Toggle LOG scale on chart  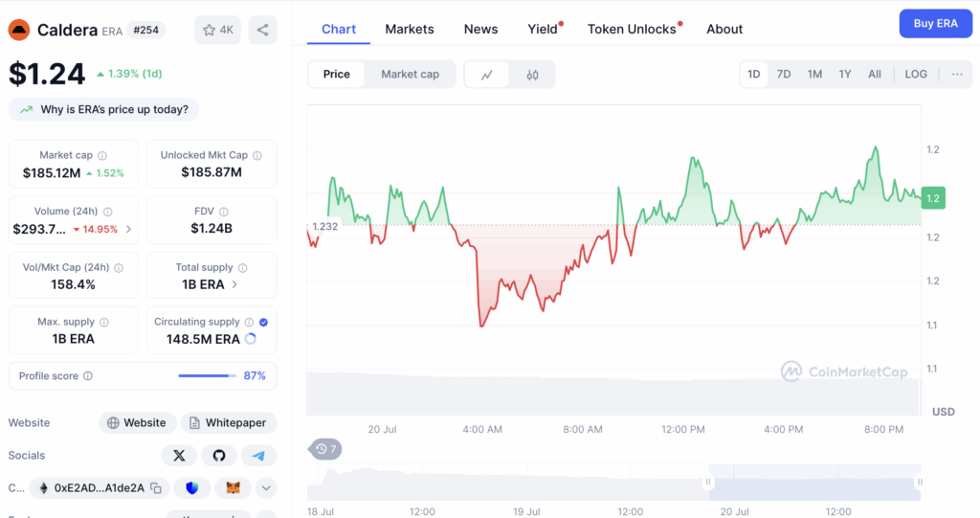(x=916, y=74)
